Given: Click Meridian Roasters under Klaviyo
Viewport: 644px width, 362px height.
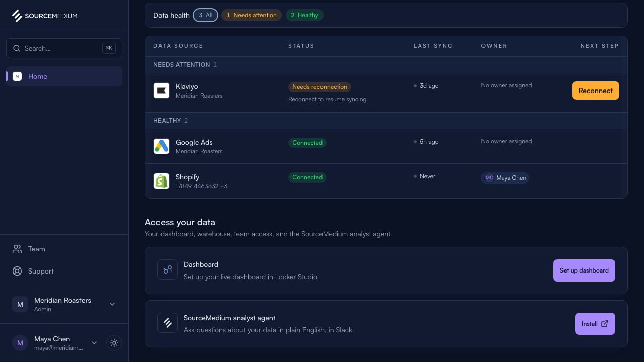Looking at the screenshot, I should [x=199, y=96].
